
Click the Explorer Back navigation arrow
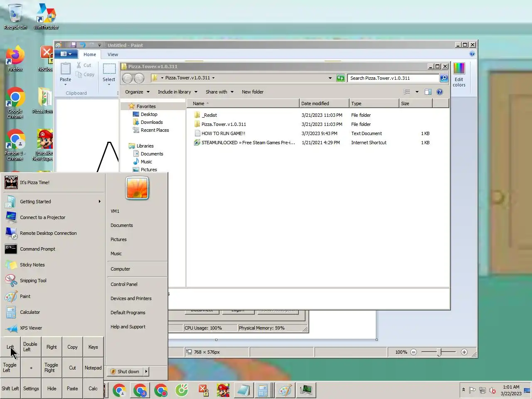128,78
